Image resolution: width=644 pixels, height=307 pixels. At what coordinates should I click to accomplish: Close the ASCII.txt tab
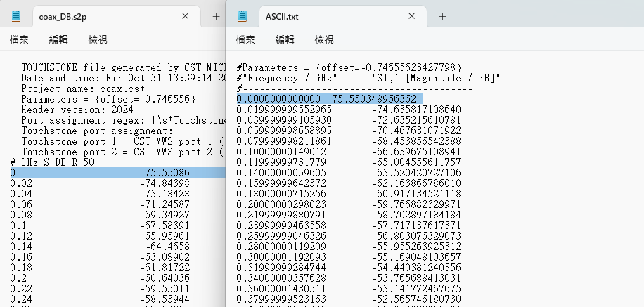coord(411,16)
